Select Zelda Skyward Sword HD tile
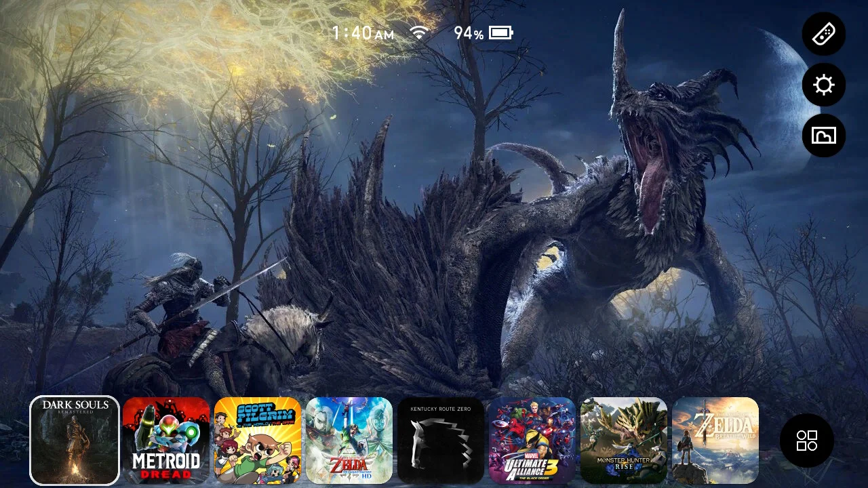This screenshot has height=488, width=868. pos(349,441)
